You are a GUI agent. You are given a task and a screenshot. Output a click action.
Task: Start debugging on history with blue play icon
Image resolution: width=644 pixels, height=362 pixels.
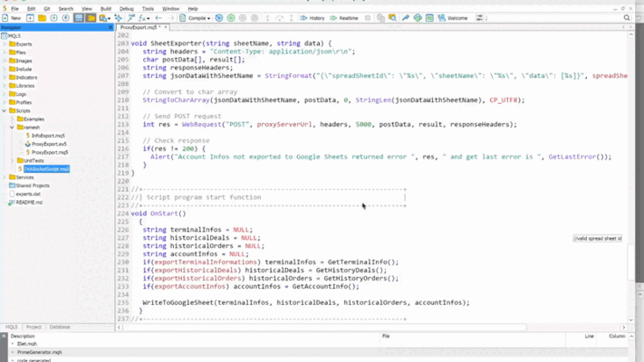[219, 18]
